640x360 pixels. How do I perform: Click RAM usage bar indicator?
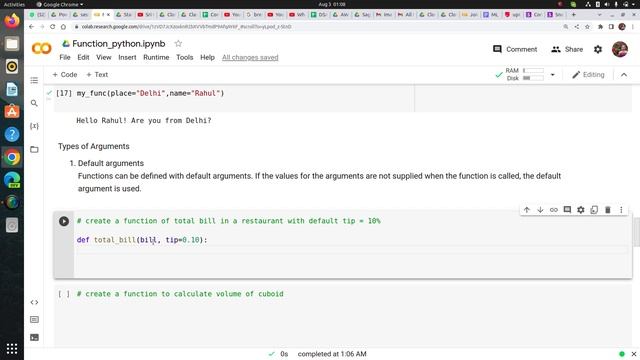tap(533, 71)
